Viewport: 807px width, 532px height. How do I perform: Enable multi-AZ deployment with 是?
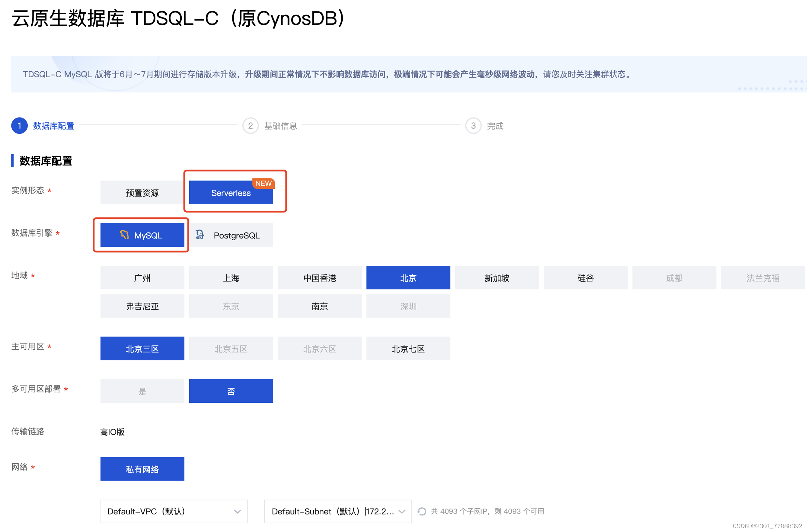pyautogui.click(x=142, y=391)
